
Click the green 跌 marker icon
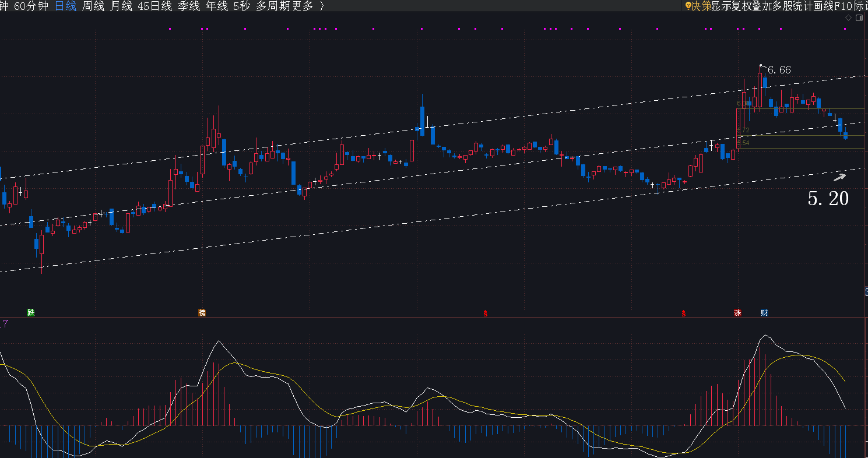[x=30, y=313]
